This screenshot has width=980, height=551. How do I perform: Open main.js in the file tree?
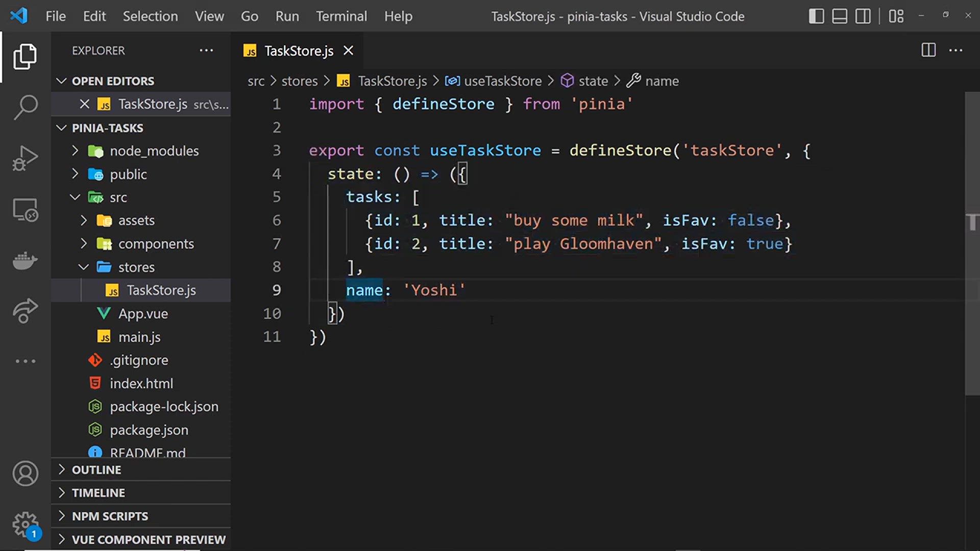click(141, 337)
